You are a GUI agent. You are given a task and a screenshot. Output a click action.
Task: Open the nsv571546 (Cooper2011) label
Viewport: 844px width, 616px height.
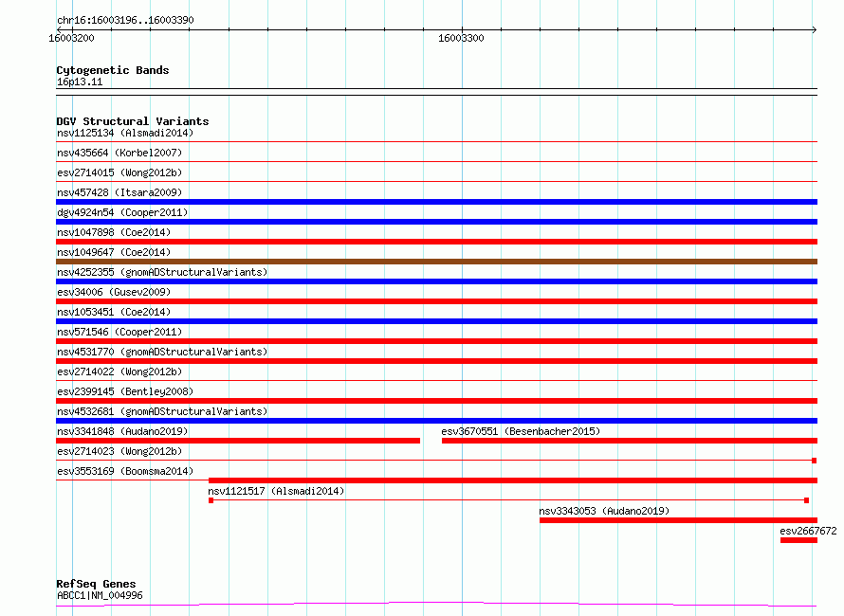click(x=119, y=332)
